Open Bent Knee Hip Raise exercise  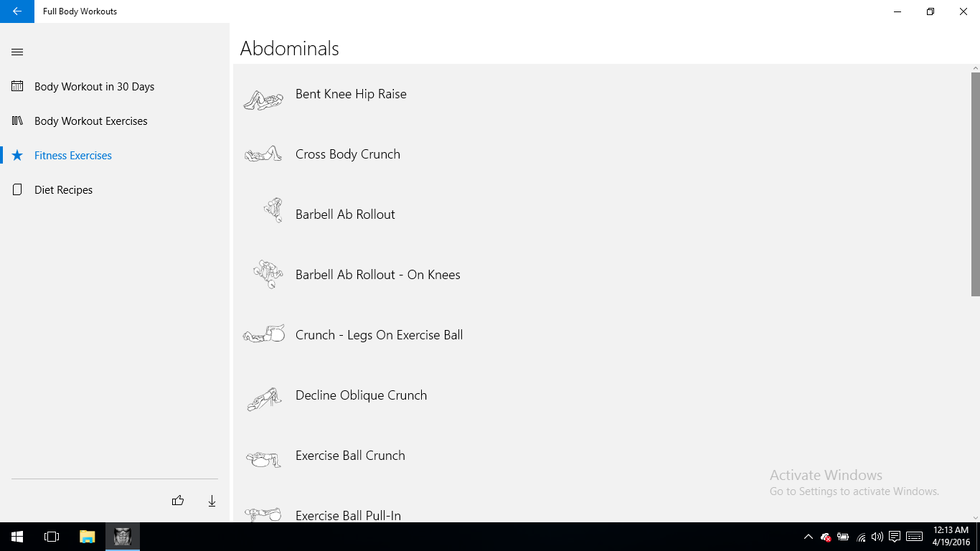(351, 94)
